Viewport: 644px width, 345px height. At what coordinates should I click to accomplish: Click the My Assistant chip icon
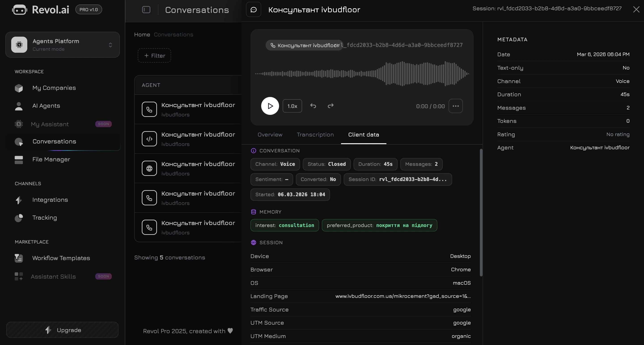tap(19, 124)
